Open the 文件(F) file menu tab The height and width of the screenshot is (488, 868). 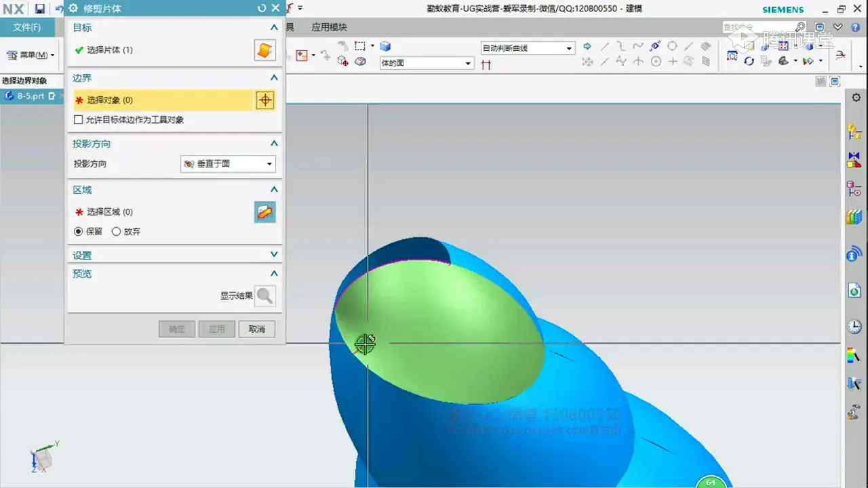(x=27, y=27)
